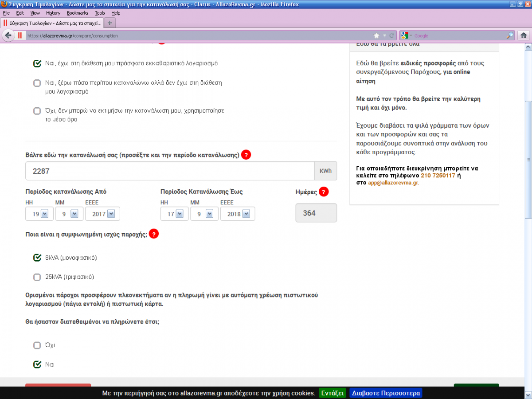Click app@allazorevma.gr email link
Image resolution: width=532 pixels, height=399 pixels.
click(393, 183)
